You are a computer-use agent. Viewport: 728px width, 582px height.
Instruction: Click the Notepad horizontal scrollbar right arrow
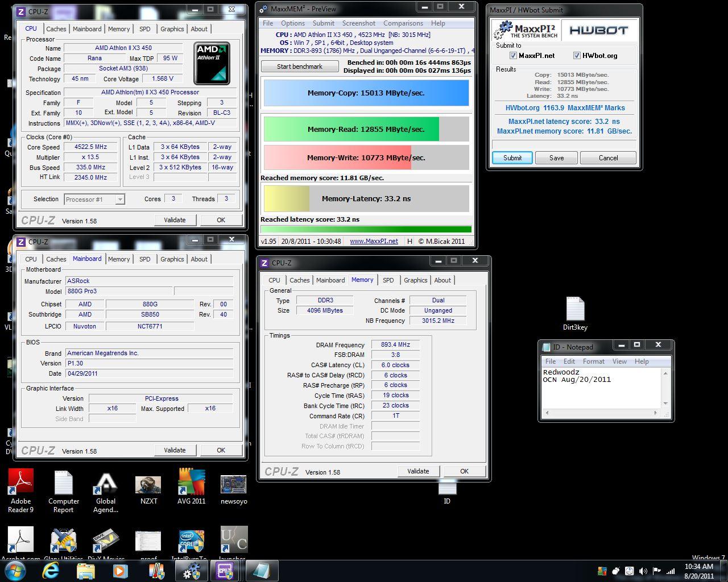(x=656, y=413)
